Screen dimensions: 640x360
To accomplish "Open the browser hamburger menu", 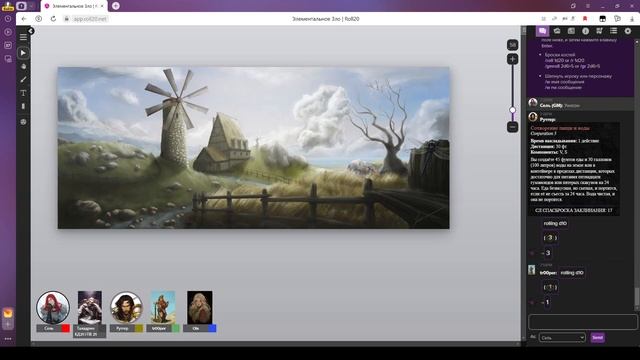I will (x=588, y=6).
